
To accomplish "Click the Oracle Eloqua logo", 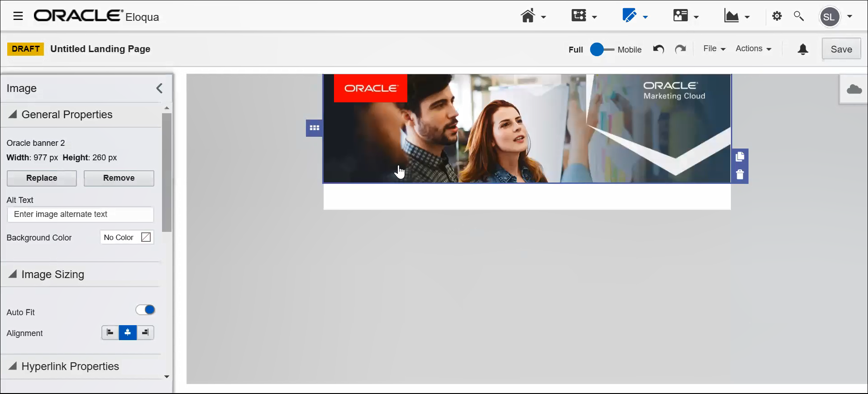I will click(x=96, y=16).
